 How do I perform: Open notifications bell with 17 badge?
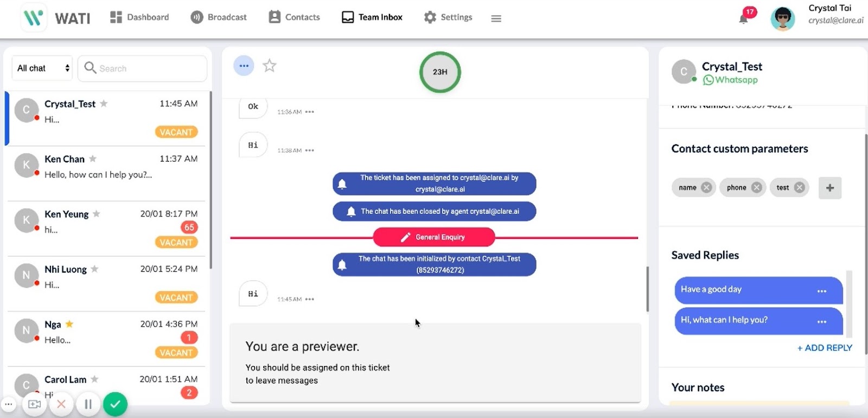tap(744, 18)
